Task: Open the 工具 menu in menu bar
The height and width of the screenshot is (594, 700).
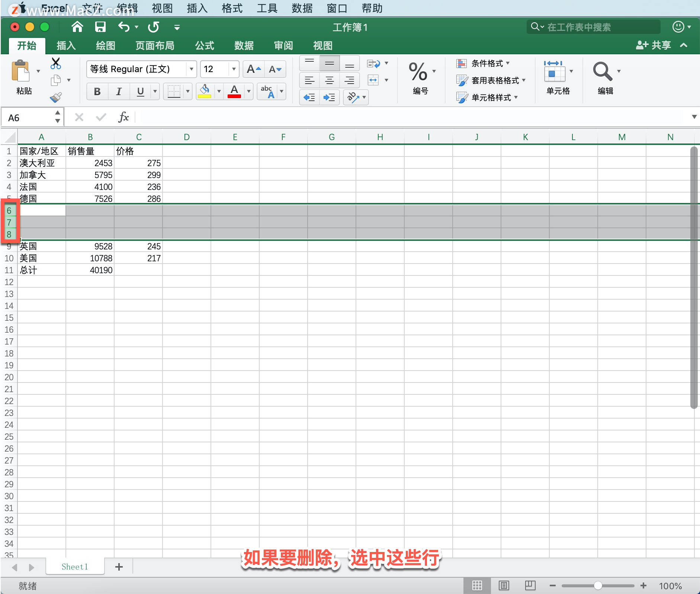Action: click(266, 8)
